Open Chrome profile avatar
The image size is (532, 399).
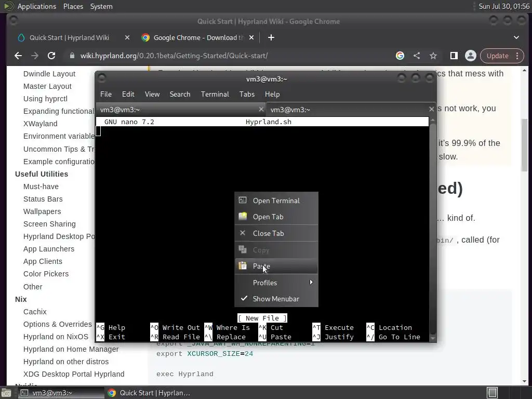[x=471, y=56]
